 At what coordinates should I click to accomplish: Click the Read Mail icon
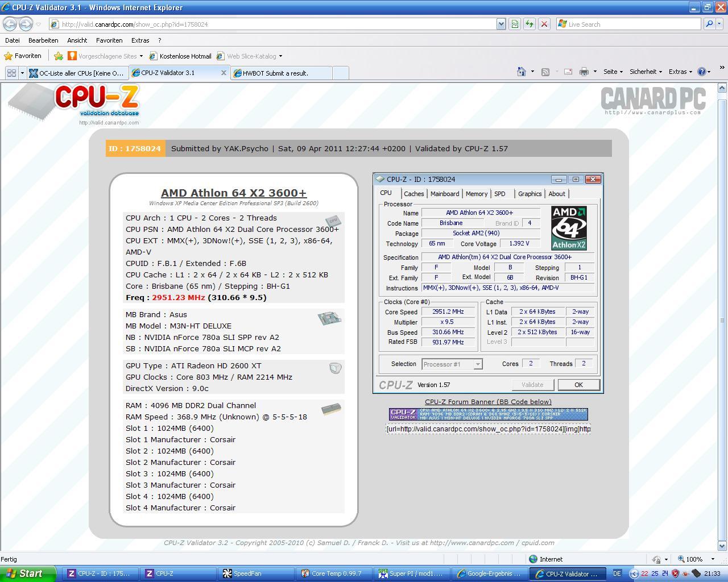[x=568, y=72]
